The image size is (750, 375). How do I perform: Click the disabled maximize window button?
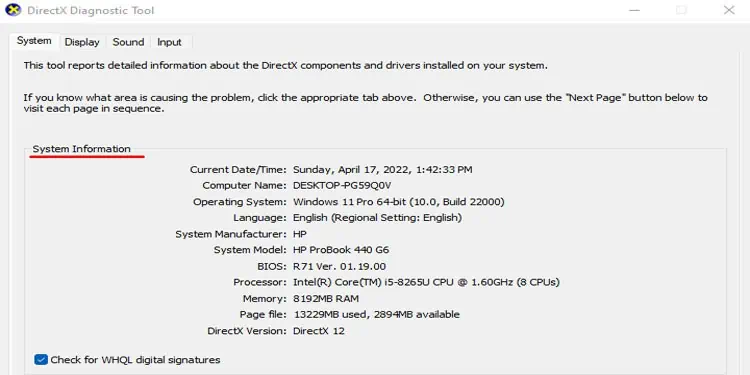[x=682, y=10]
